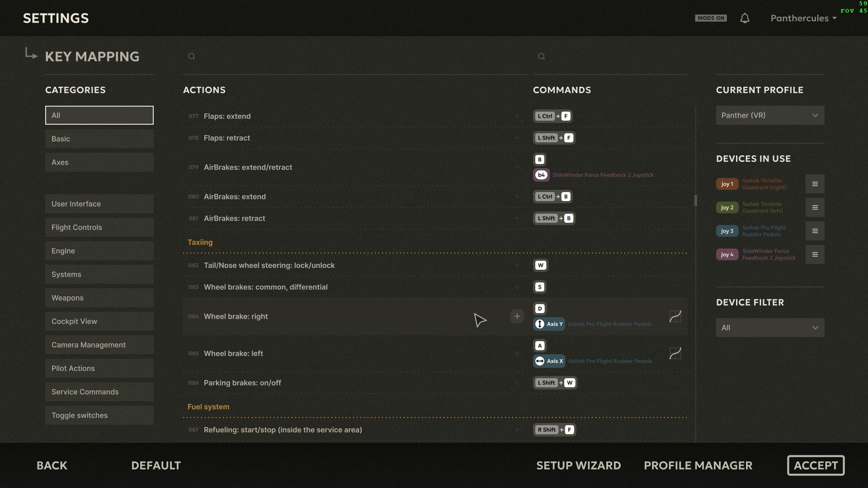The width and height of the screenshot is (868, 488).
Task: Open response curve for Wheel brake: right
Action: [675, 316]
